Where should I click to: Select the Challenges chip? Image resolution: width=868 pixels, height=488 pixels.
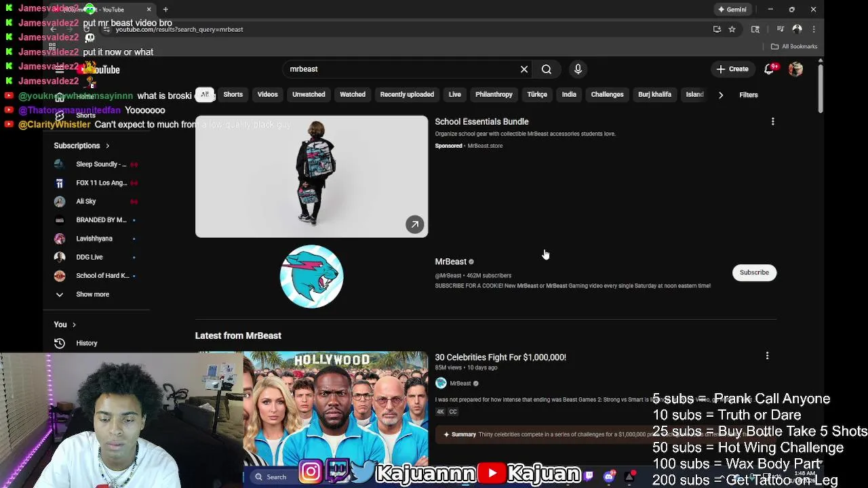pyautogui.click(x=607, y=95)
